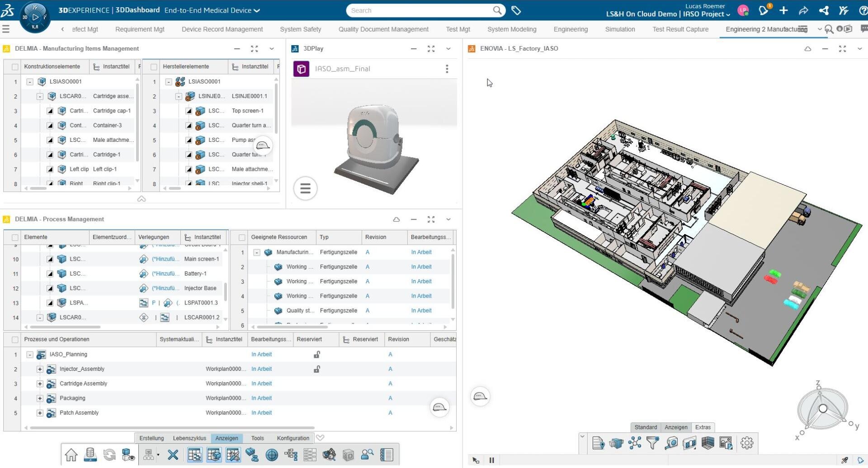Click revision A of Packaging row
Image resolution: width=868 pixels, height=468 pixels.
pos(390,398)
